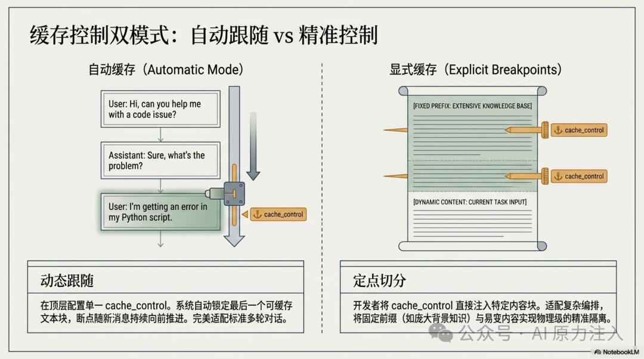
Task: Click the dark downward arrow beside the rail
Action: [x=253, y=146]
